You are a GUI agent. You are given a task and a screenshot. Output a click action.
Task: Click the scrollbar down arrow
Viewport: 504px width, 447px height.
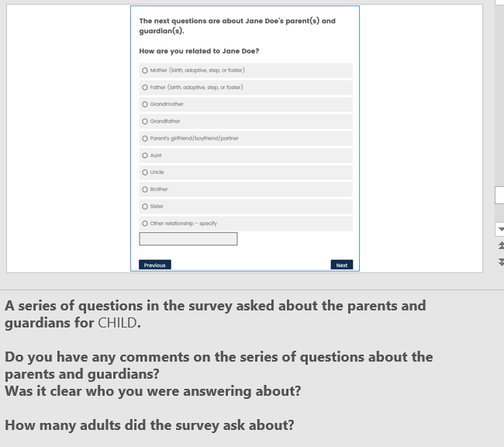coord(500,230)
